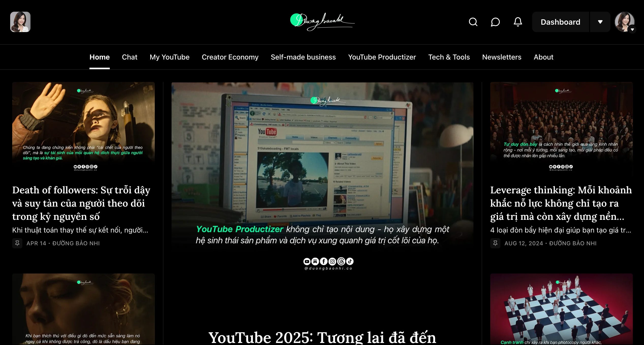This screenshot has height=345, width=644.
Task: Go to the Dashboard button
Action: 560,22
